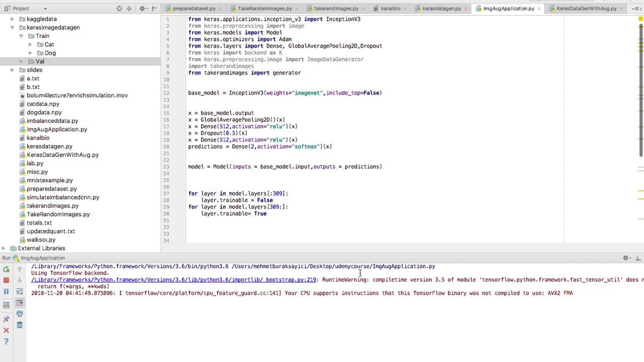Restore the run panel layout
Screen dimensions: 644x362
click(6, 305)
